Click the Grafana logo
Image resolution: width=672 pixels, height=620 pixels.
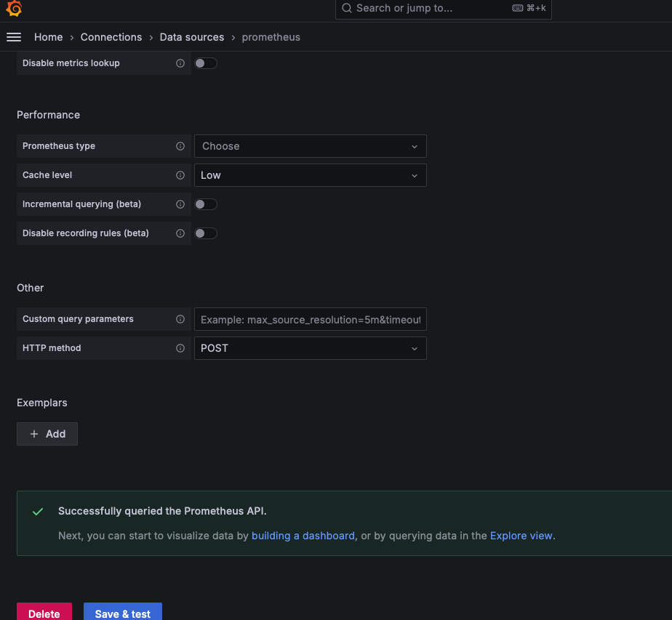pos(15,10)
